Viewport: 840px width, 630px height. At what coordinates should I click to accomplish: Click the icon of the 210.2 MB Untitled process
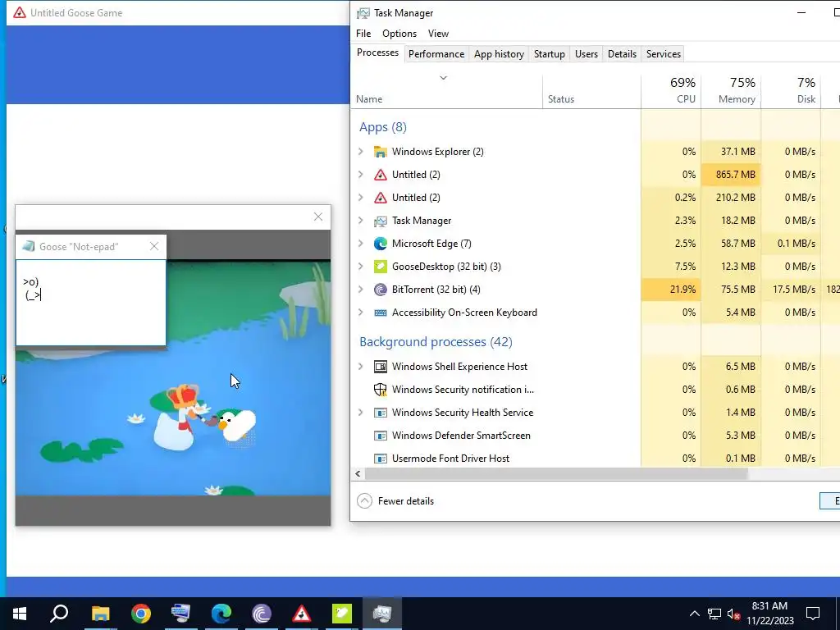[381, 198]
